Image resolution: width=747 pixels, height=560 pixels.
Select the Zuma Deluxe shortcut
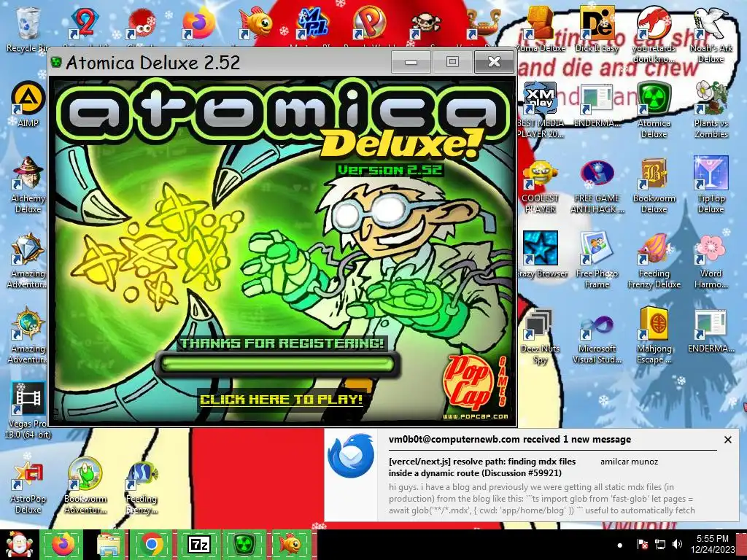(541, 29)
